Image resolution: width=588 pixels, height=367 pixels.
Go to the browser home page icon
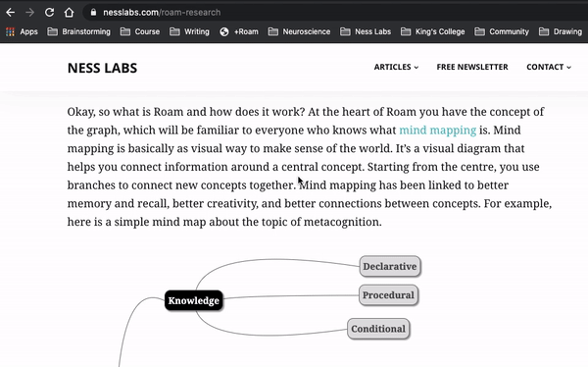coord(69,13)
